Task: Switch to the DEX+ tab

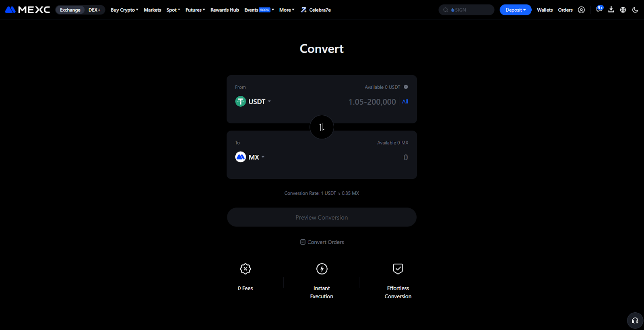Action: pyautogui.click(x=94, y=10)
